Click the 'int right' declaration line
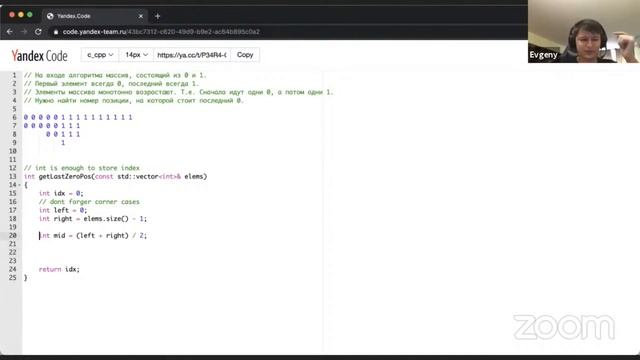Image resolution: width=640 pixels, height=360 pixels. pos(93,219)
